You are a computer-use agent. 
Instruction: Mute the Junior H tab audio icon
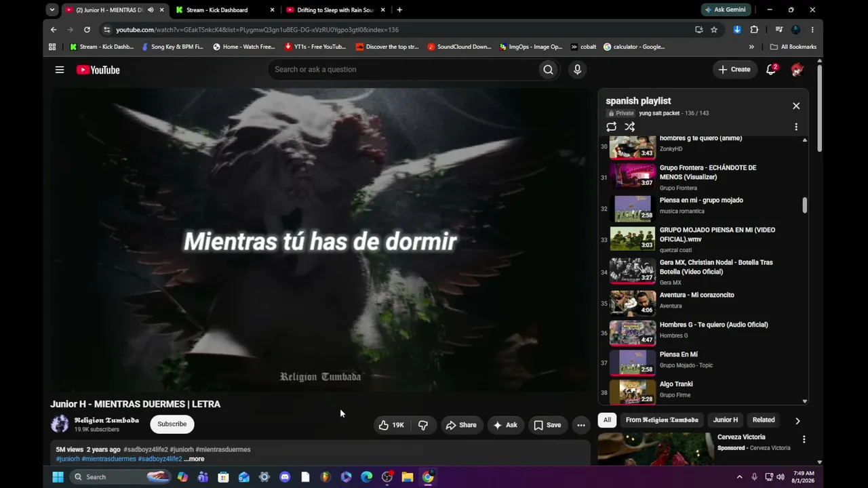click(x=151, y=10)
